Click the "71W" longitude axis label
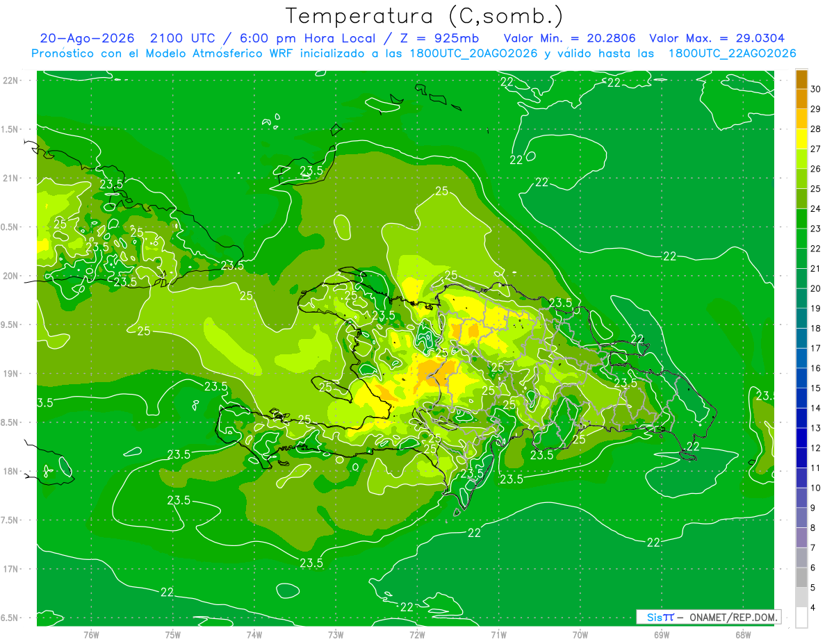The height and width of the screenshot is (644, 834). pos(498,635)
